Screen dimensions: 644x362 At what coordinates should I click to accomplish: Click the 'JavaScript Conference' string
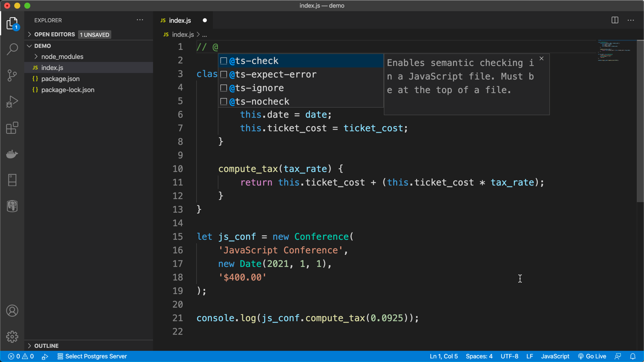(281, 250)
